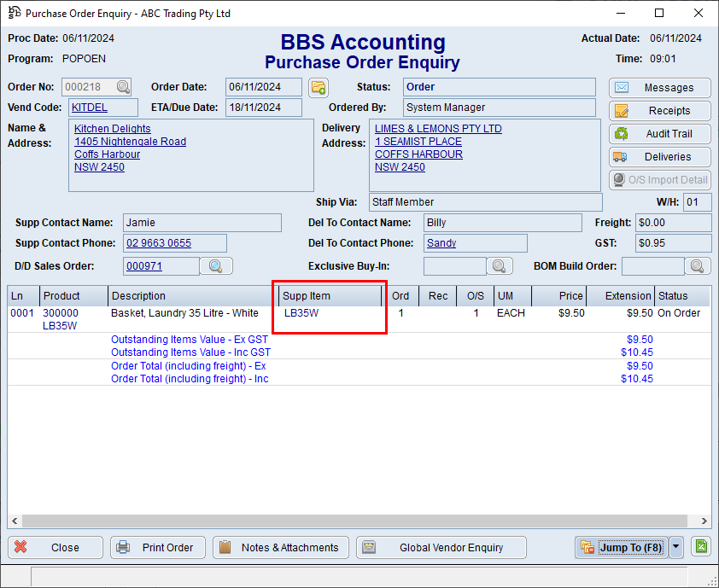This screenshot has width=719, height=588.
Task: Click the BOM Build Order lookup icon
Action: tap(698, 266)
